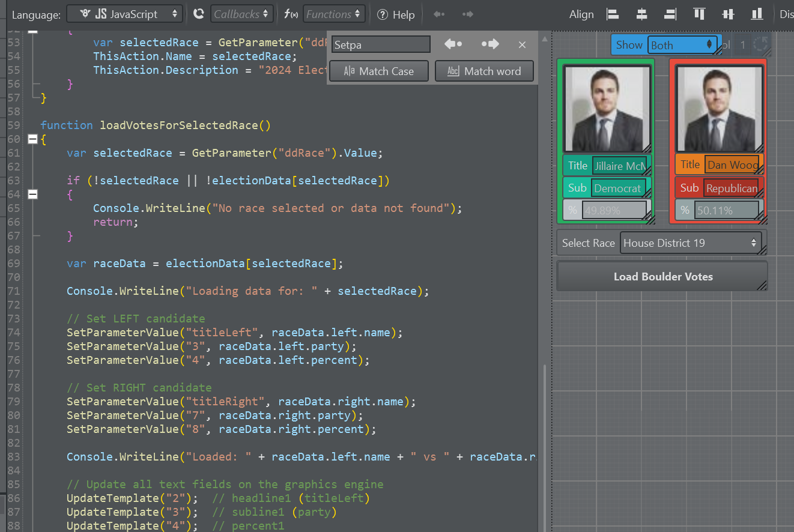Screen dimensions: 794x532
Task: Jump to next search match arrow
Action: (x=490, y=44)
